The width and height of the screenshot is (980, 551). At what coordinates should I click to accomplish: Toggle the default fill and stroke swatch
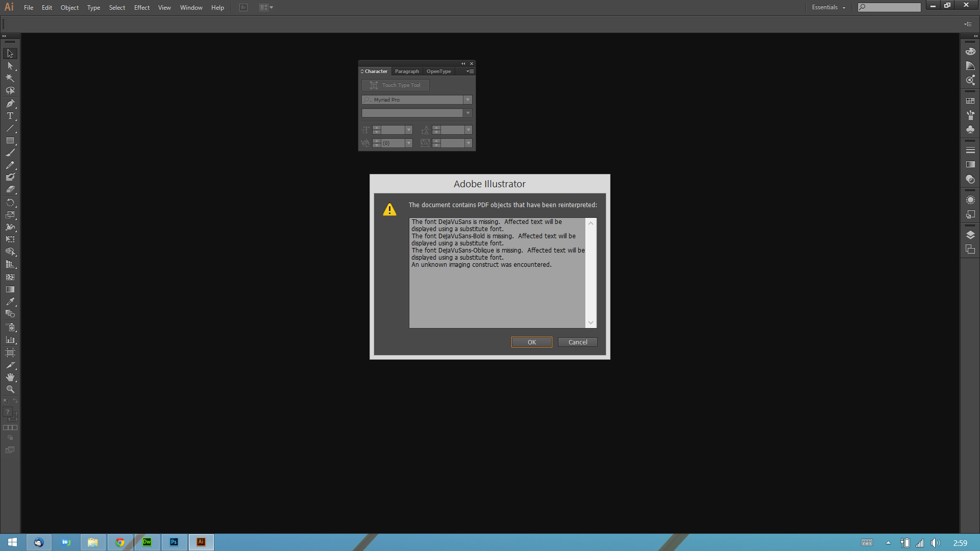[6, 401]
